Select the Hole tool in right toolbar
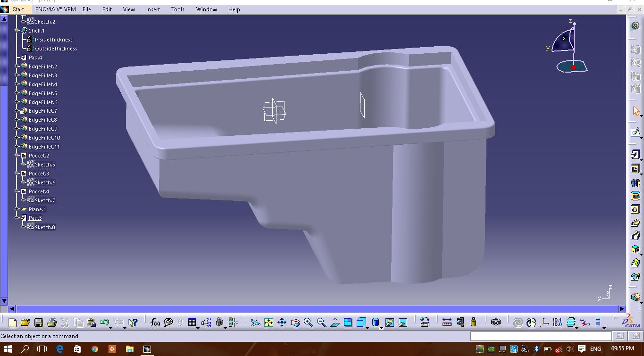Image resolution: width=644 pixels, height=356 pixels. click(635, 209)
